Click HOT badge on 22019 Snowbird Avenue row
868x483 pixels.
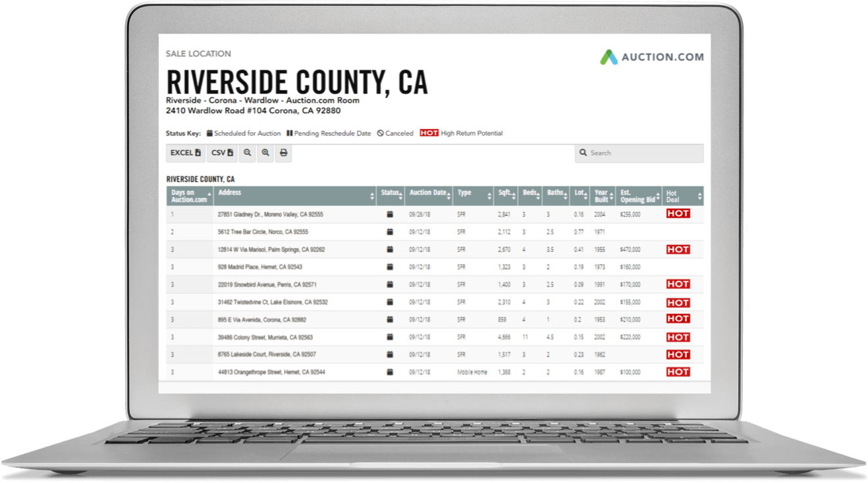coord(678,284)
